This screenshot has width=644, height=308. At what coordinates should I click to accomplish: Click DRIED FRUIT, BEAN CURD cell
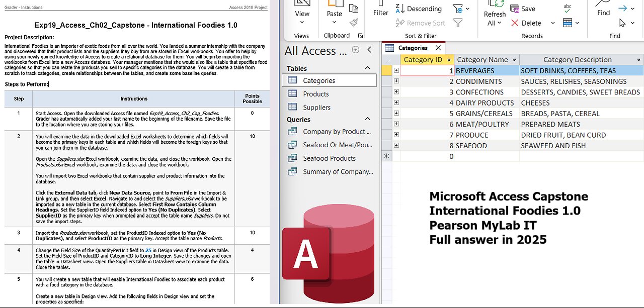pos(582,135)
